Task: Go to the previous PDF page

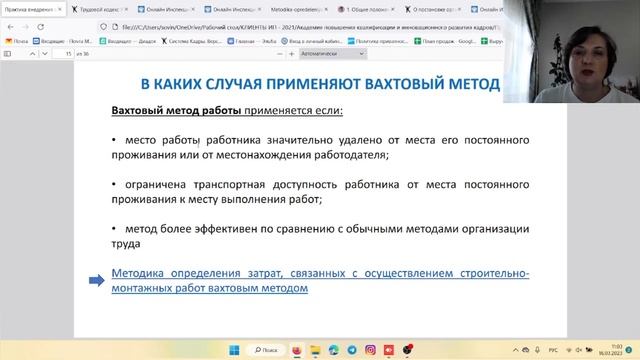Action: pos(32,53)
